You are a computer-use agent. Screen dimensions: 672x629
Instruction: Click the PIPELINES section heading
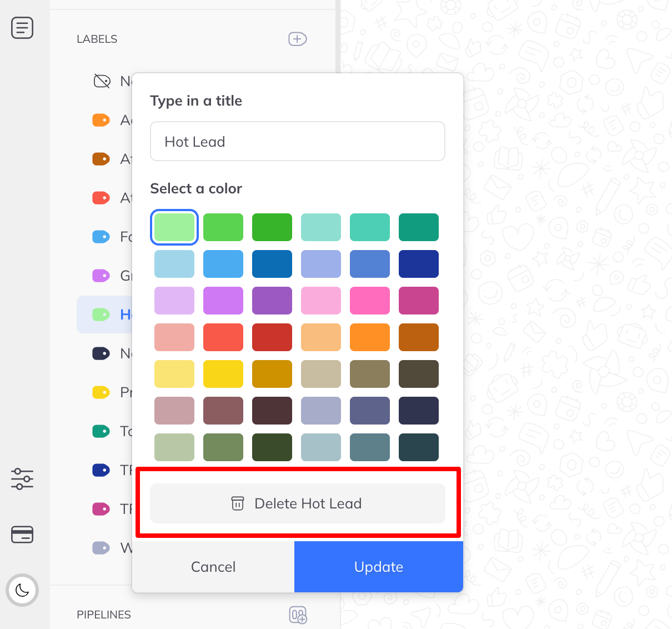pyautogui.click(x=104, y=615)
